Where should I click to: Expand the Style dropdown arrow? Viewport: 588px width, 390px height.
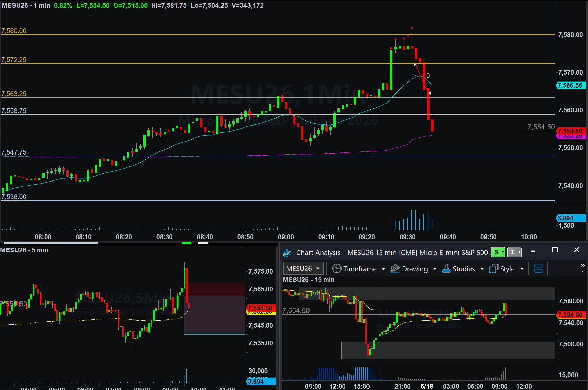pyautogui.click(x=522, y=269)
